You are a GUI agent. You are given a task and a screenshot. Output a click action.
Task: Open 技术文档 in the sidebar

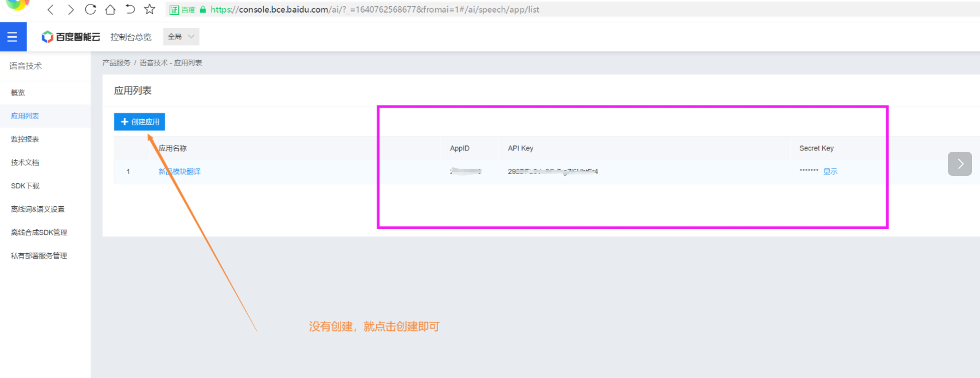25,163
